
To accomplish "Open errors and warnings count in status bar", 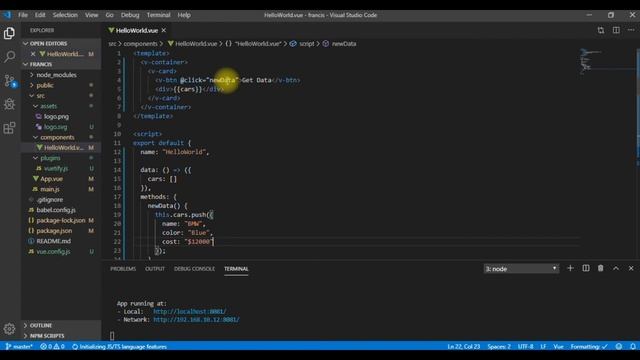I will (x=52, y=347).
